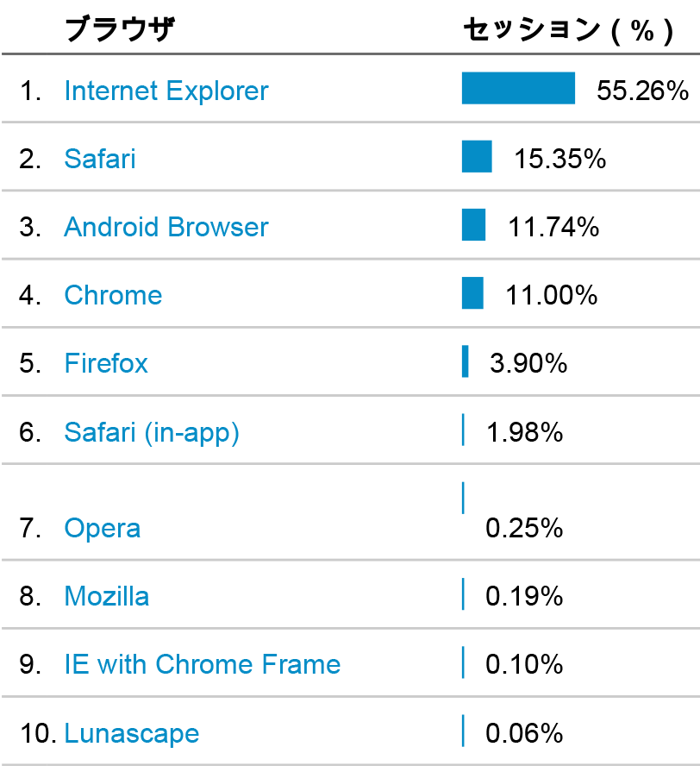Select the 55.26% percentage value
The height and width of the screenshot is (772, 700).
(642, 91)
